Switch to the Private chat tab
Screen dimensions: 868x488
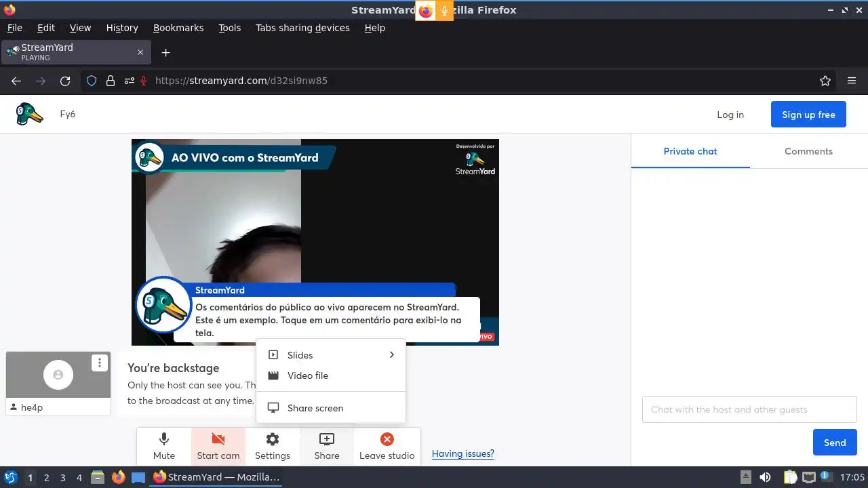[x=690, y=151]
